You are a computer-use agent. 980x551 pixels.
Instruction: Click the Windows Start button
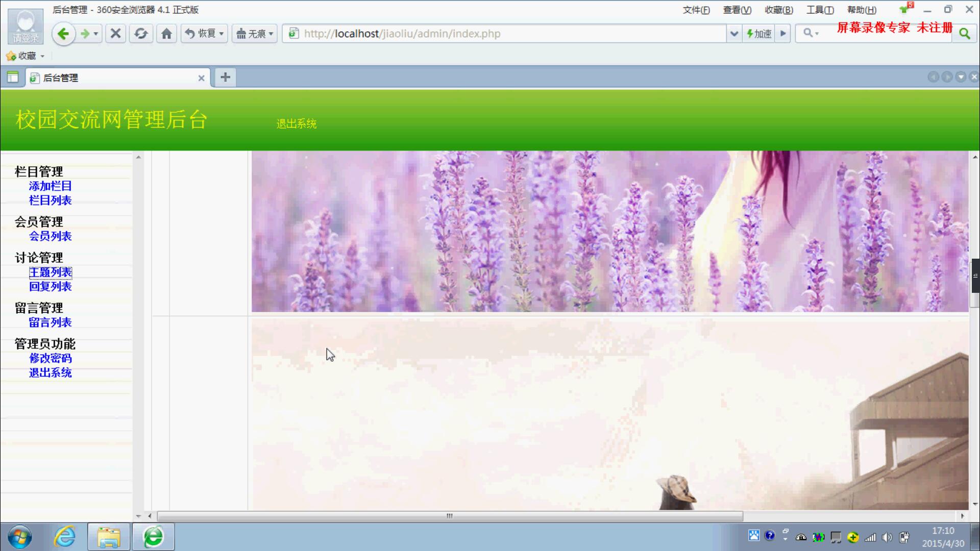pos(19,537)
